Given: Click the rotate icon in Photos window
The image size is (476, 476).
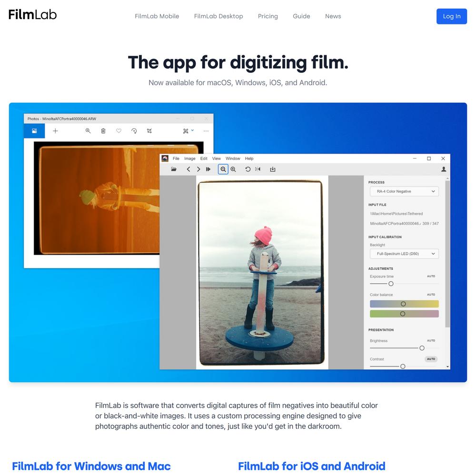Looking at the screenshot, I should click(x=134, y=131).
